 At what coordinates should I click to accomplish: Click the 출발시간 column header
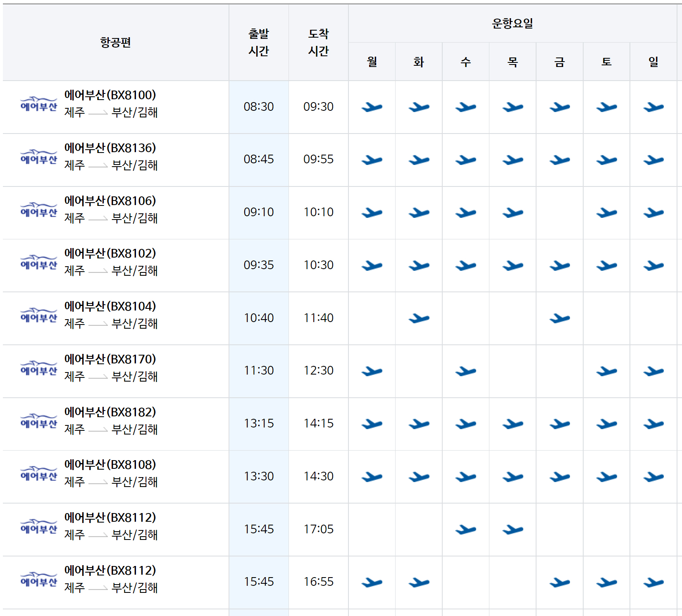coord(259,42)
